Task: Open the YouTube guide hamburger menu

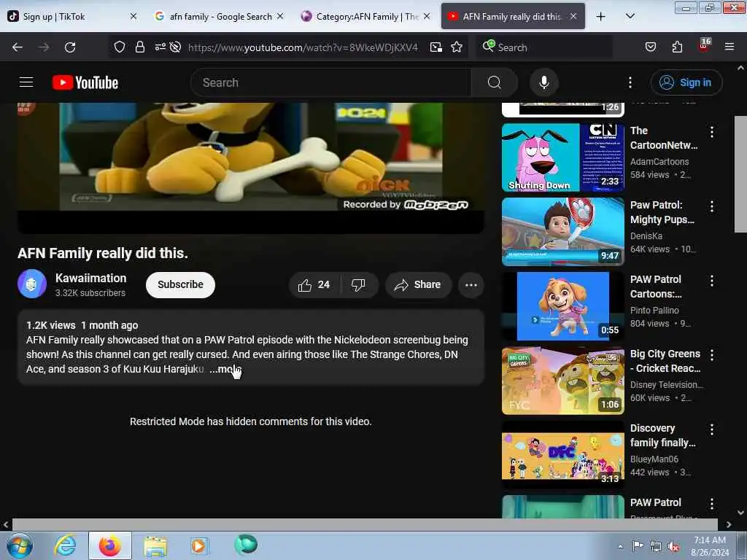Action: 26,82
